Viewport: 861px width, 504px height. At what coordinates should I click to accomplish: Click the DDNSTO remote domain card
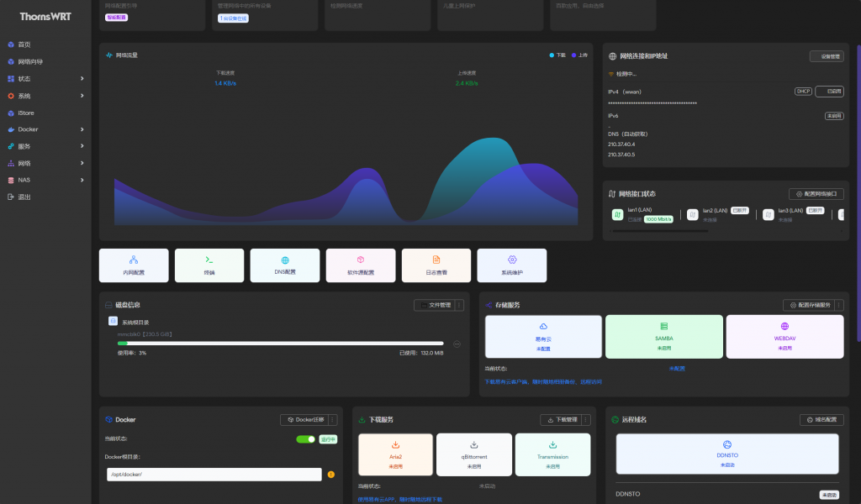pos(726,454)
